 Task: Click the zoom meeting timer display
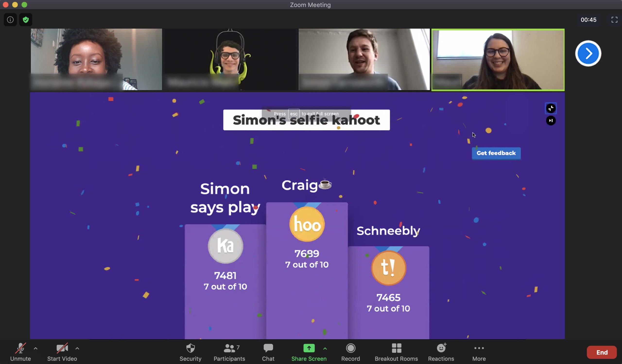coord(588,19)
